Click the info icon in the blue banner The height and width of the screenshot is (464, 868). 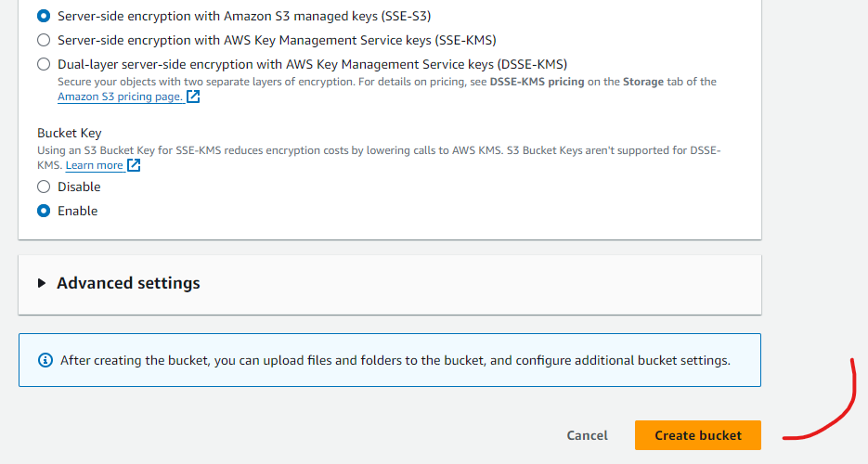pos(45,360)
